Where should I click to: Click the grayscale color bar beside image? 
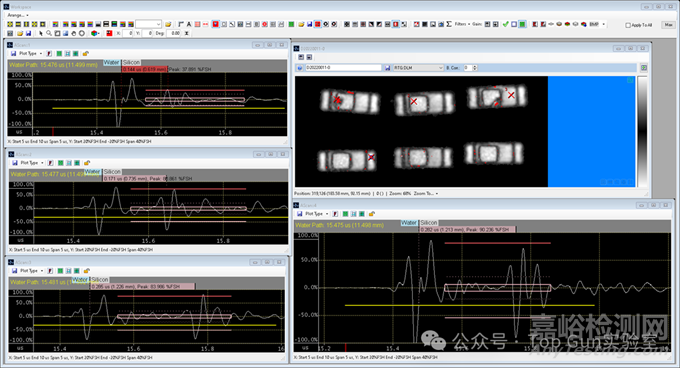click(642, 132)
